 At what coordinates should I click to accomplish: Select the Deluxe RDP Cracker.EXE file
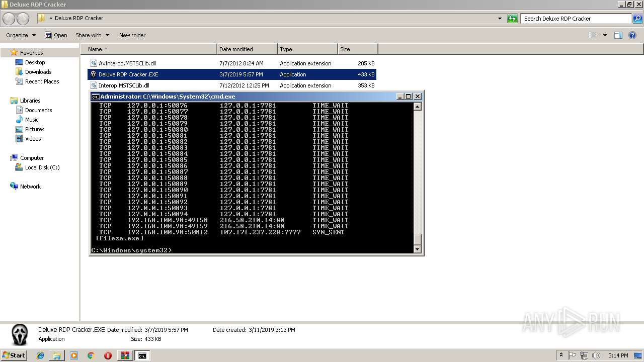point(232,74)
